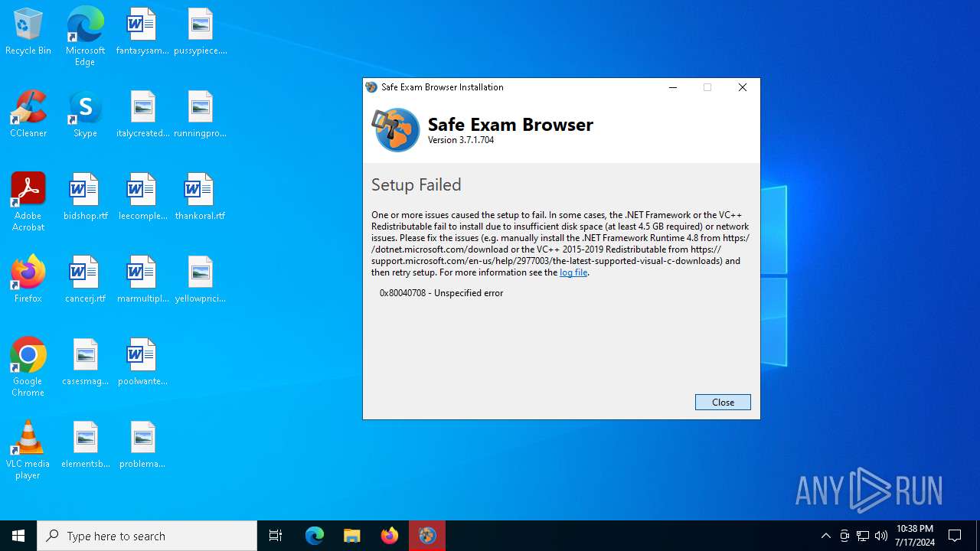Click the Close button in the setup dialog
Viewport: 980px width, 551px height.
723,402
